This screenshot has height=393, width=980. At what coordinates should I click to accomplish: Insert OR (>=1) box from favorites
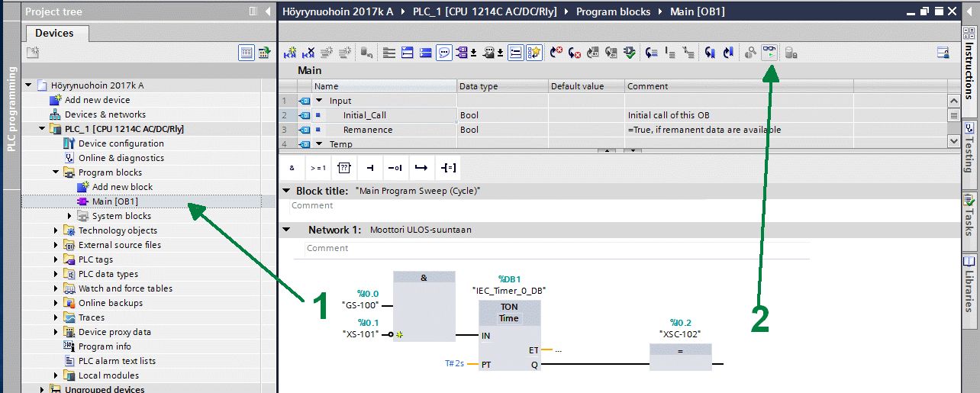[318, 167]
